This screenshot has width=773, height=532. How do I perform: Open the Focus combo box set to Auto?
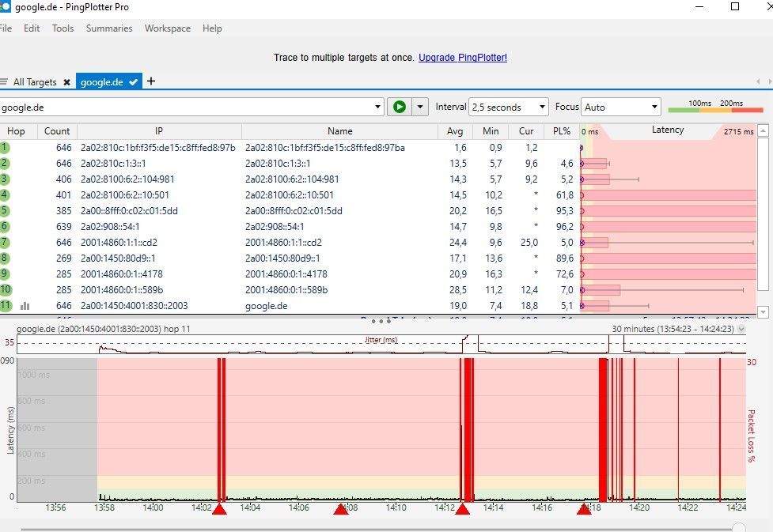click(620, 107)
